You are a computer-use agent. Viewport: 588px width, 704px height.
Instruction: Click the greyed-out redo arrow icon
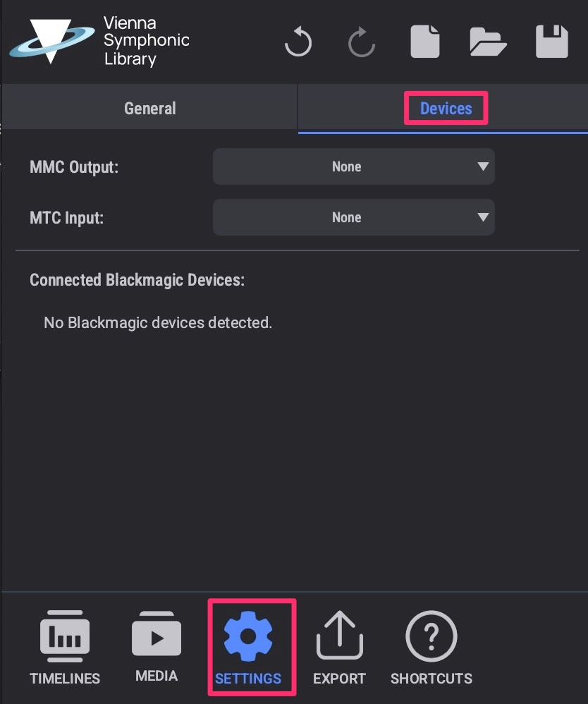click(362, 42)
